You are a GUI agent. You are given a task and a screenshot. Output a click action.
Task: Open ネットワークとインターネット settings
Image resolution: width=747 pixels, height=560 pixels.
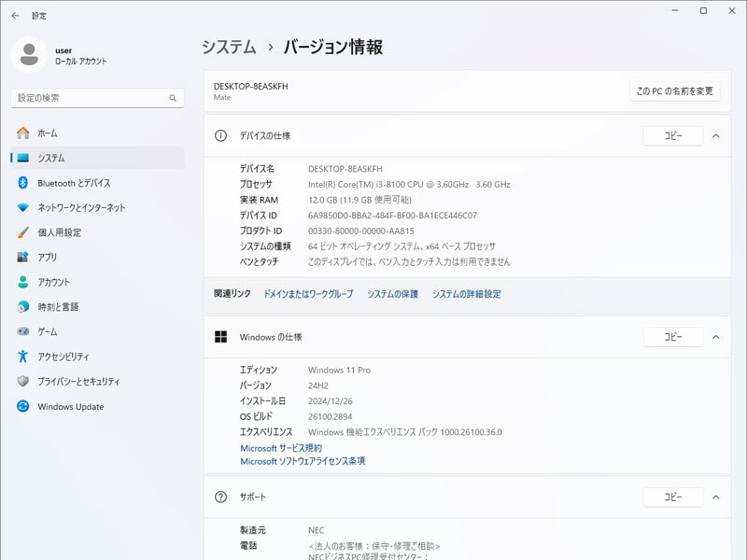click(98, 207)
